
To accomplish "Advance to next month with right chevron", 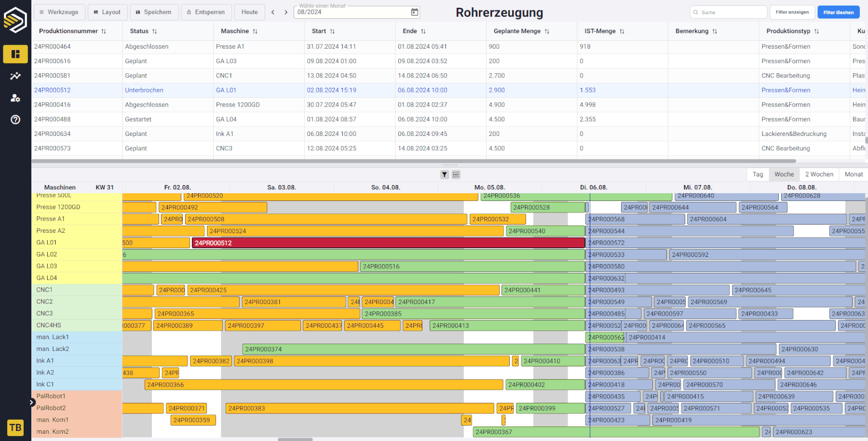I will pyautogui.click(x=286, y=12).
